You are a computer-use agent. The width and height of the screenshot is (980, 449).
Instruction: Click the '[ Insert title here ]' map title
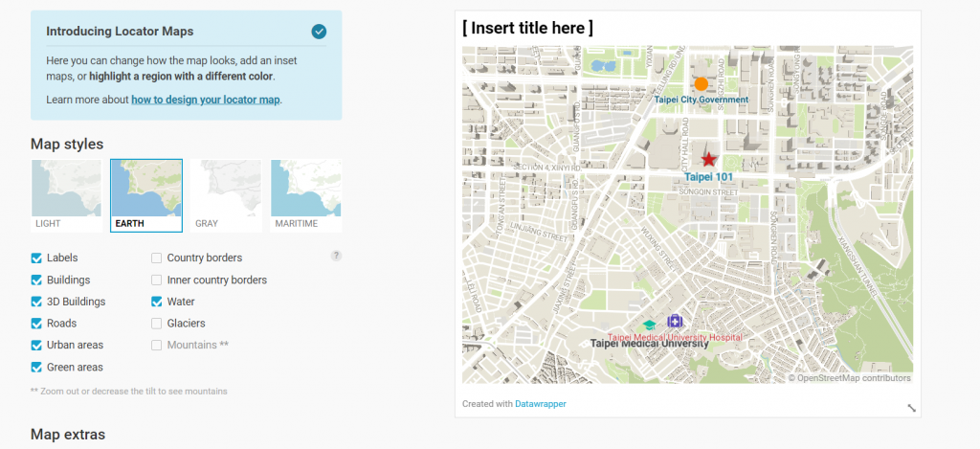point(527,28)
